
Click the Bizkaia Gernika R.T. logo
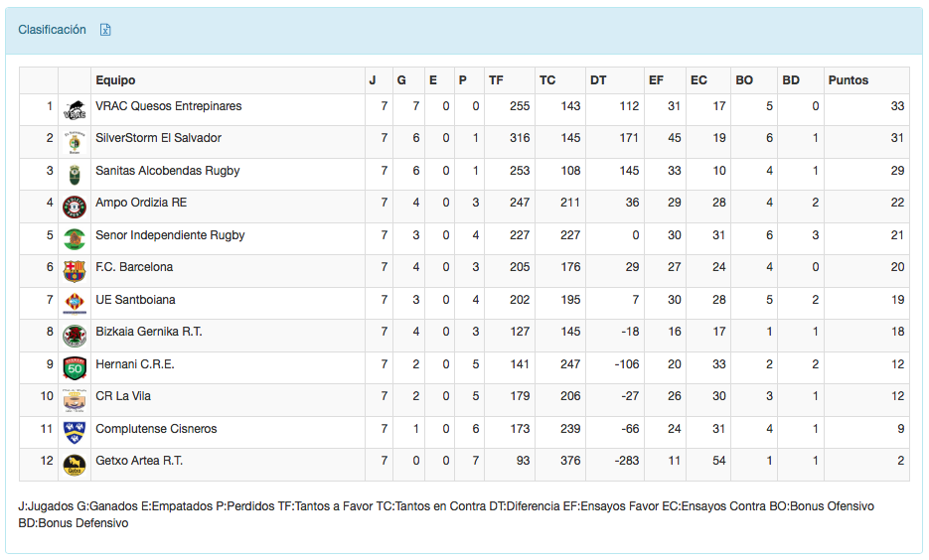[x=75, y=336]
